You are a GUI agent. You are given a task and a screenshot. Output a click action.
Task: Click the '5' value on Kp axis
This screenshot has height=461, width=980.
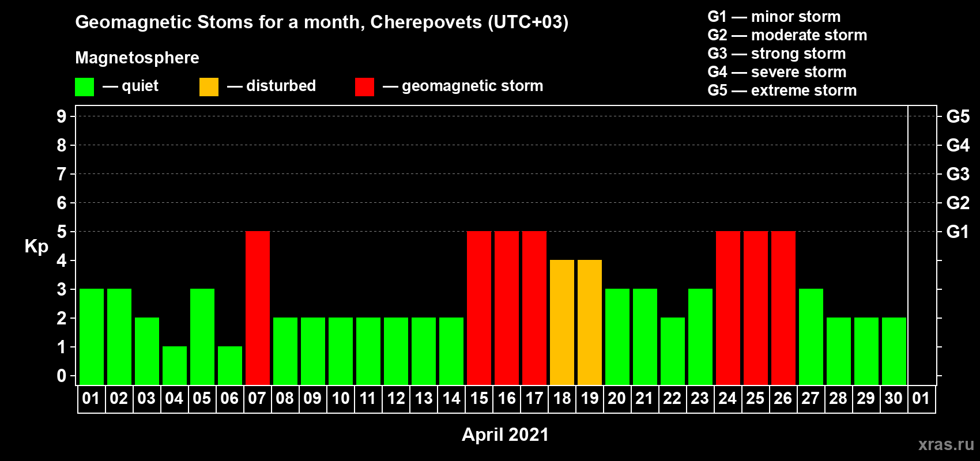point(62,232)
